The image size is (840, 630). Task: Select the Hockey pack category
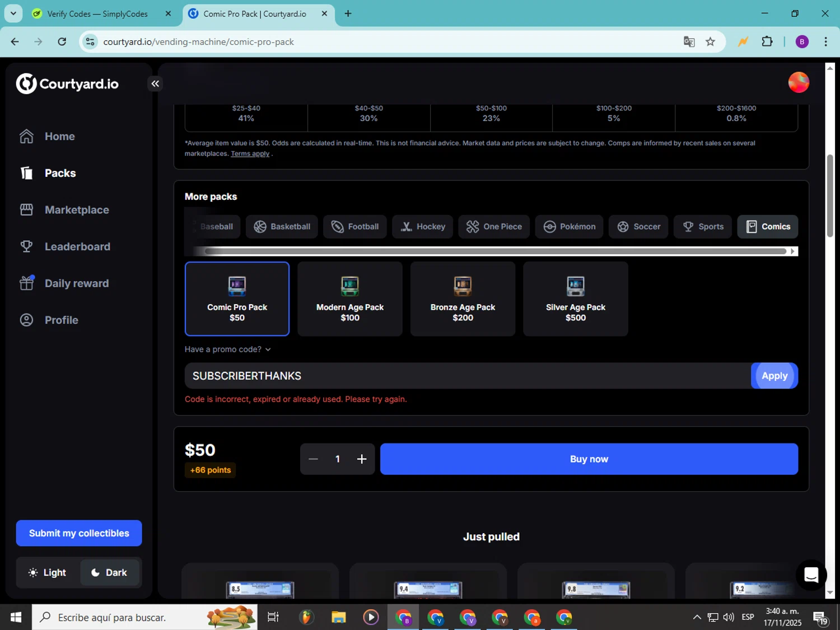[423, 227]
